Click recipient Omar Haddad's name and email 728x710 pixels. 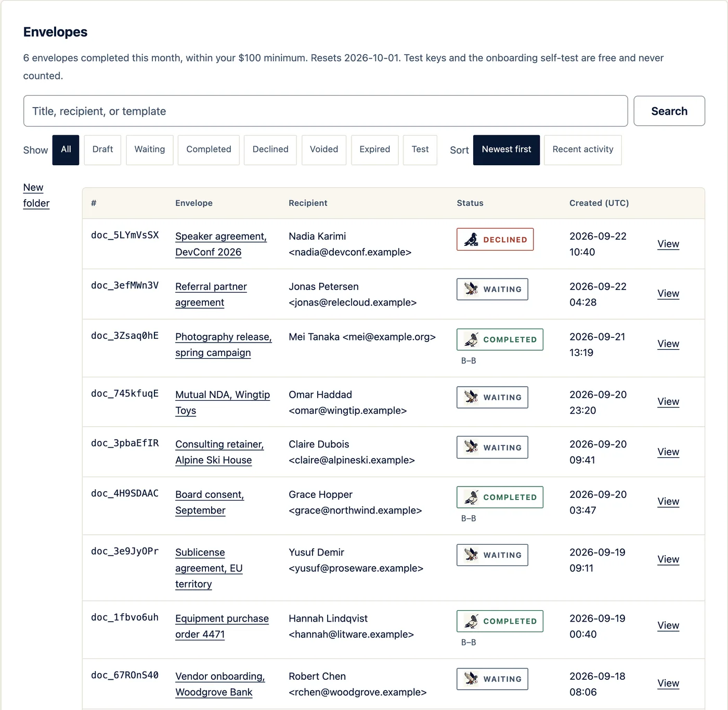point(348,402)
